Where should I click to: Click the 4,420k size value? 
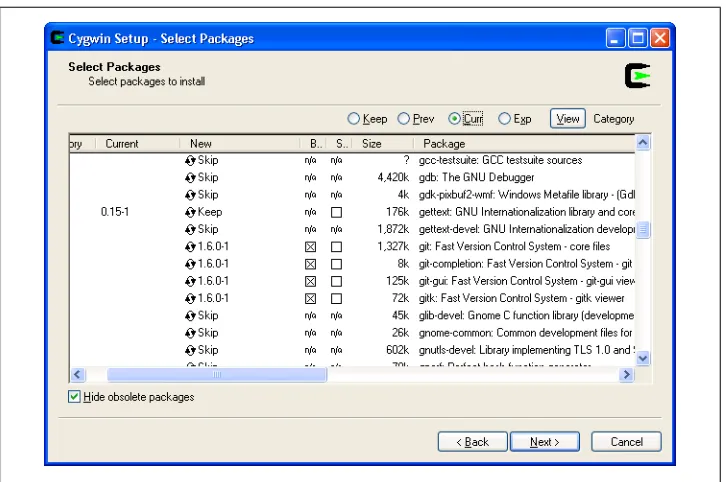pos(393,177)
